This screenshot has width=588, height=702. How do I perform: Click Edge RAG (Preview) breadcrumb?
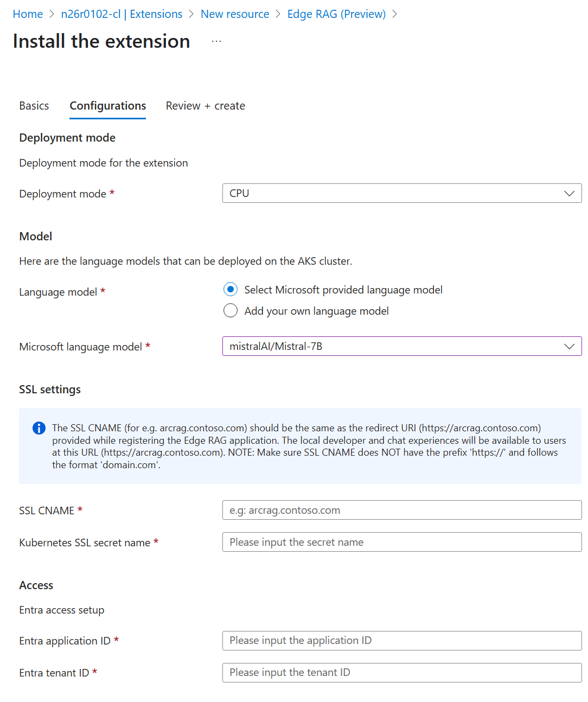tap(336, 14)
